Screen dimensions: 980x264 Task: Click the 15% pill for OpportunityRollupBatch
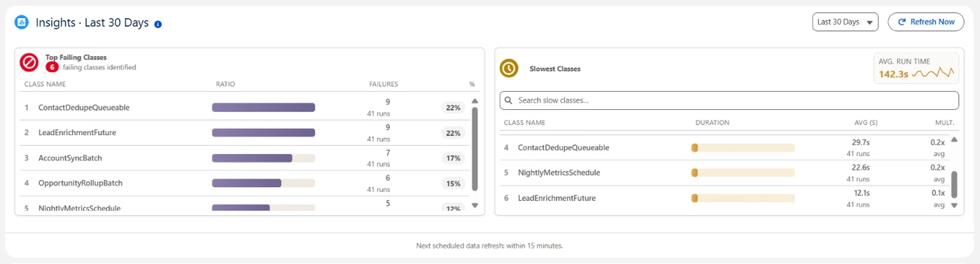click(453, 183)
